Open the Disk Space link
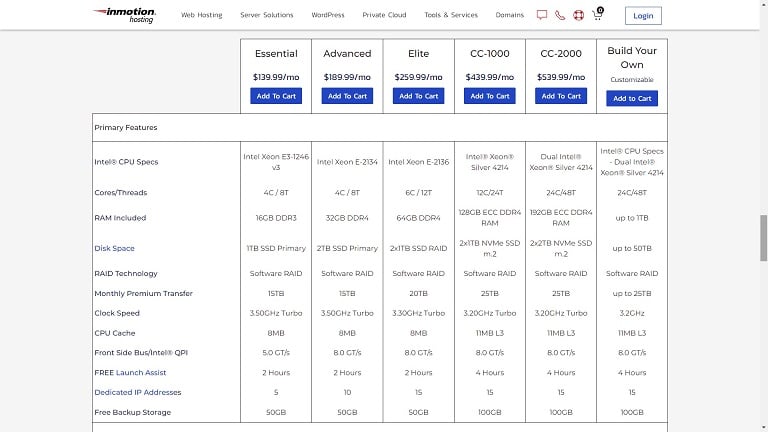768x432 pixels. [114, 248]
